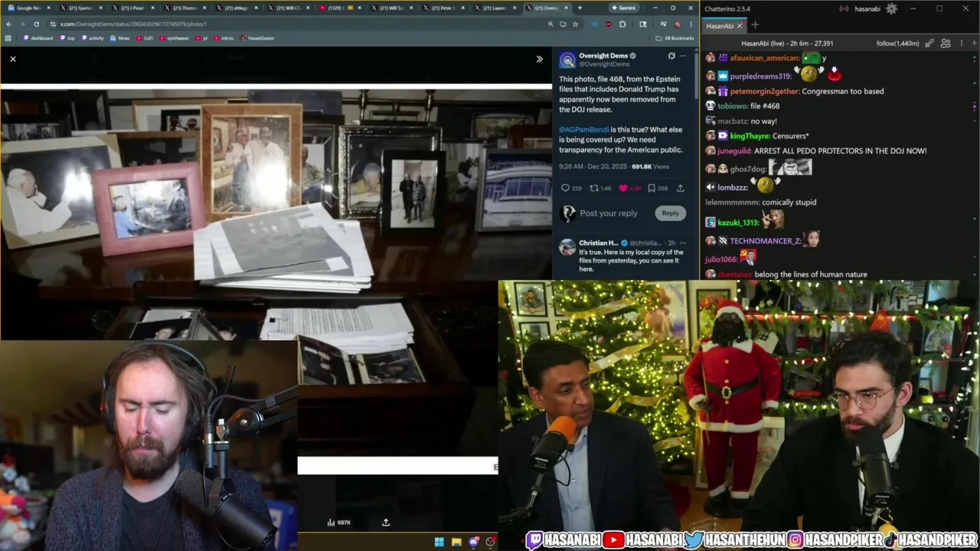
Task: Click the reply comment icon
Action: point(566,187)
